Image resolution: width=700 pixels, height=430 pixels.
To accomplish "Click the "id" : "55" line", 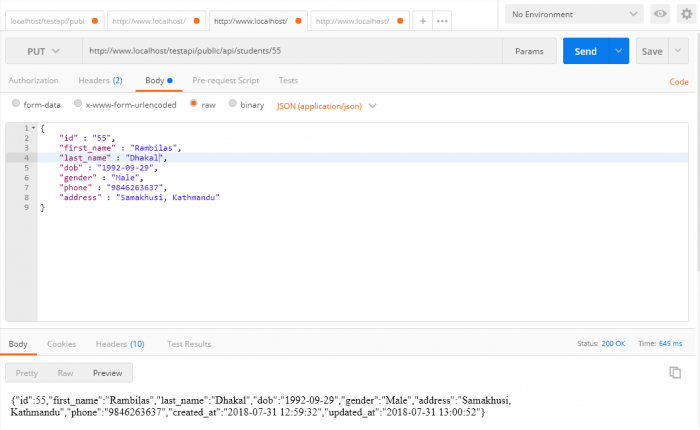I will pos(87,138).
